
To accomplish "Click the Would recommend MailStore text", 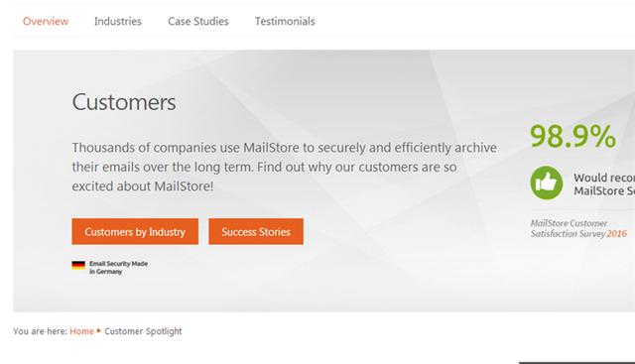I will [x=604, y=184].
